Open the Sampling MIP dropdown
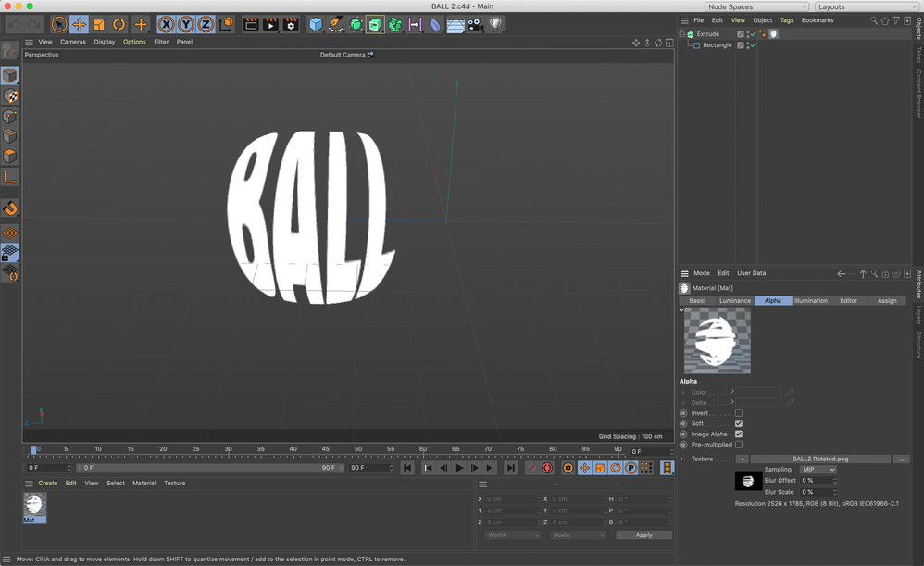The image size is (924, 566). click(818, 470)
